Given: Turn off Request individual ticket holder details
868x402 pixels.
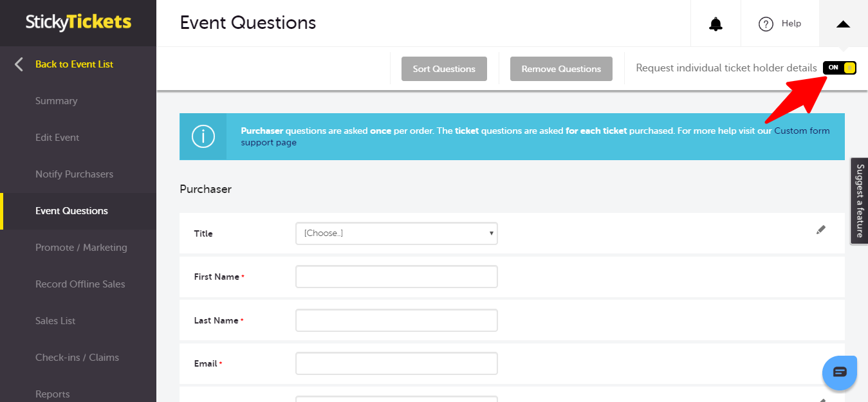Looking at the screenshot, I should pyautogui.click(x=839, y=68).
